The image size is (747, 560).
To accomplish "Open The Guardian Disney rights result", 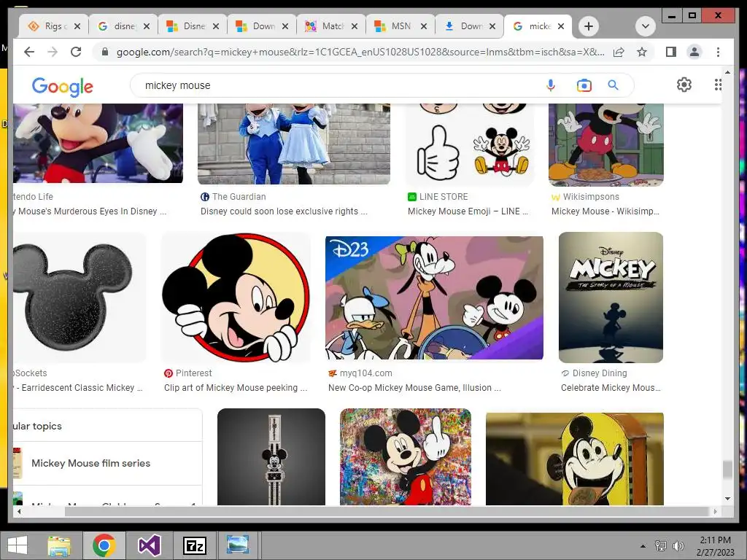I will pos(284,211).
